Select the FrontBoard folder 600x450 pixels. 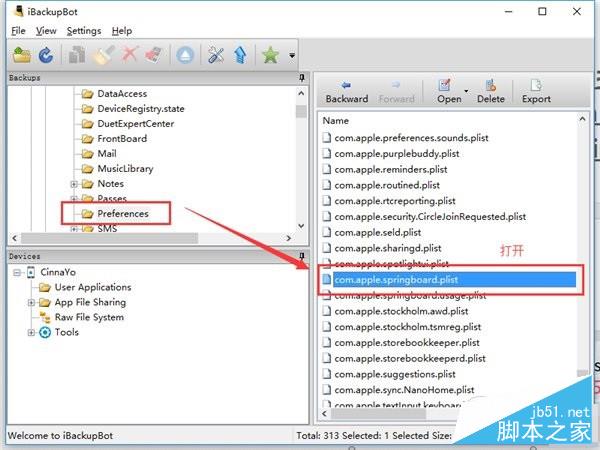pos(122,139)
